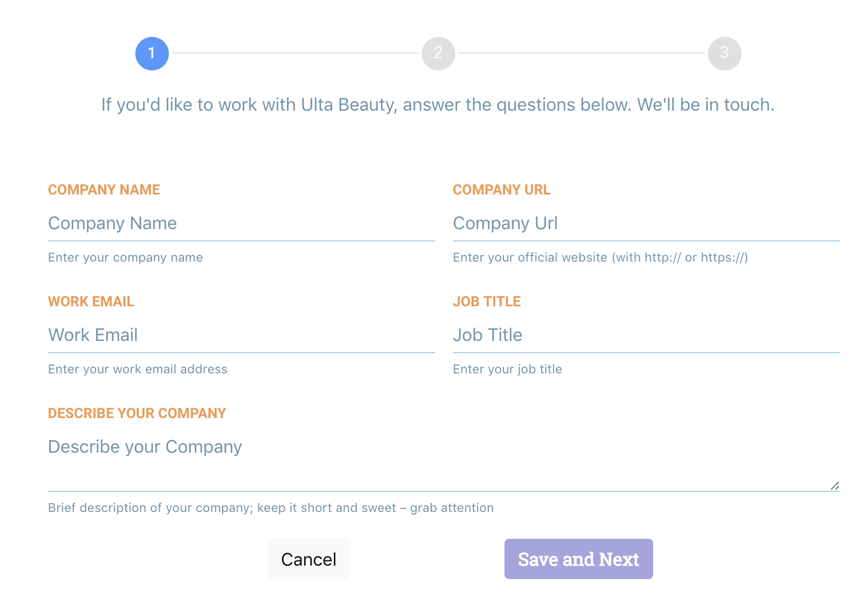Image resolution: width=868 pixels, height=607 pixels.
Task: Click the Company Name input field
Action: point(241,224)
